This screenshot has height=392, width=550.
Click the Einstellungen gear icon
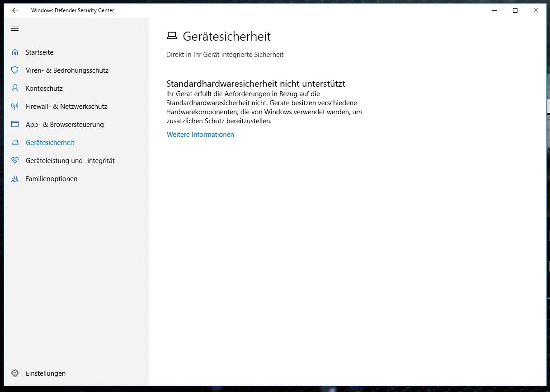[x=15, y=373]
